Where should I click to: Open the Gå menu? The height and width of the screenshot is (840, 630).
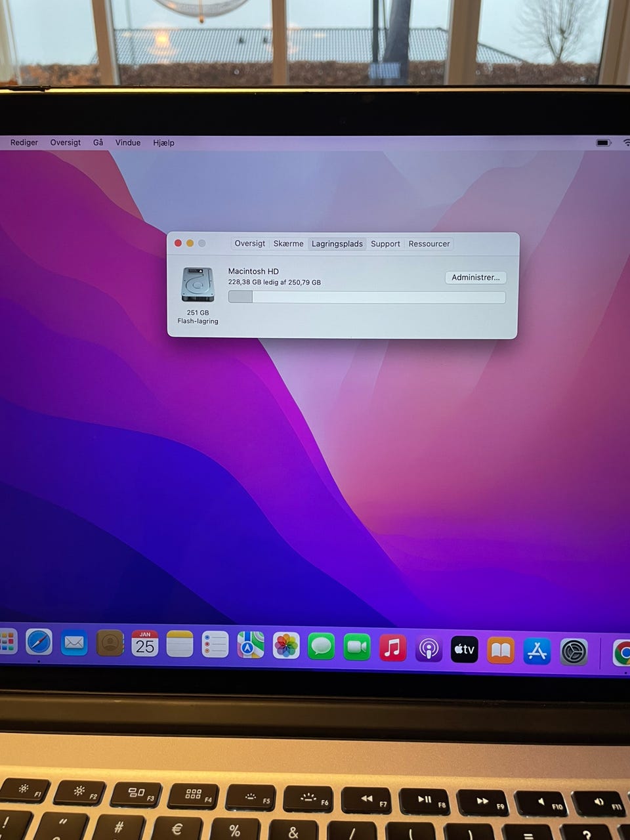98,142
